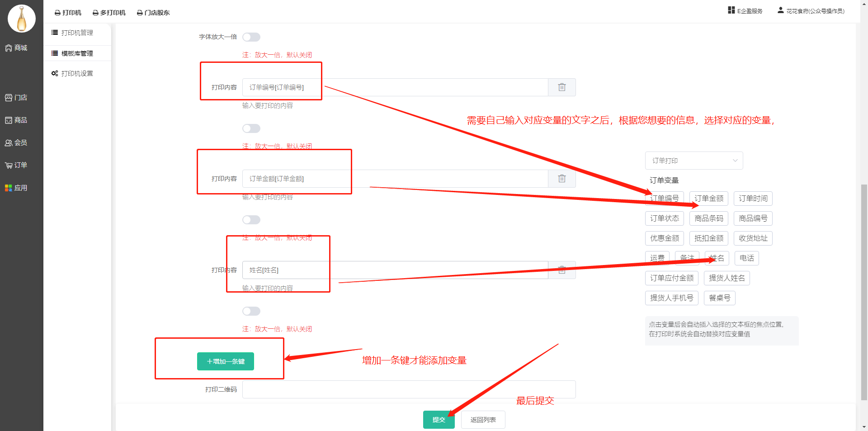Insert the 收货地址 variable tag
Viewport: 868px width, 431px height.
coord(753,238)
